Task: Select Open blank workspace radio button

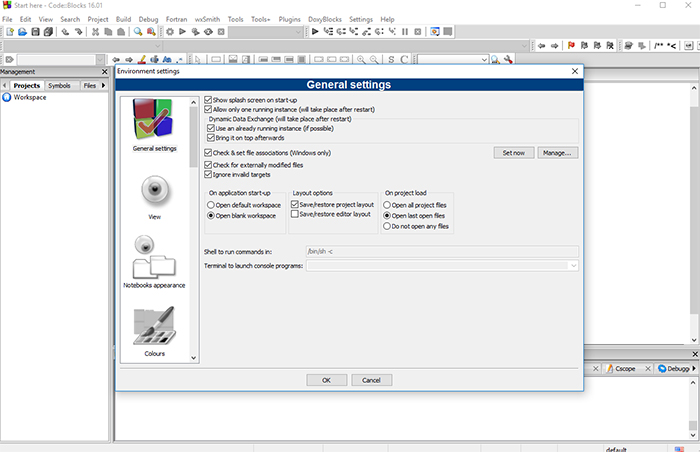Action: coord(211,216)
